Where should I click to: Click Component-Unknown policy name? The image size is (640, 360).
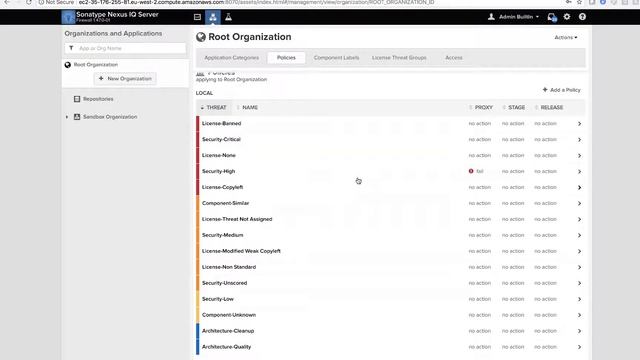[229, 315]
